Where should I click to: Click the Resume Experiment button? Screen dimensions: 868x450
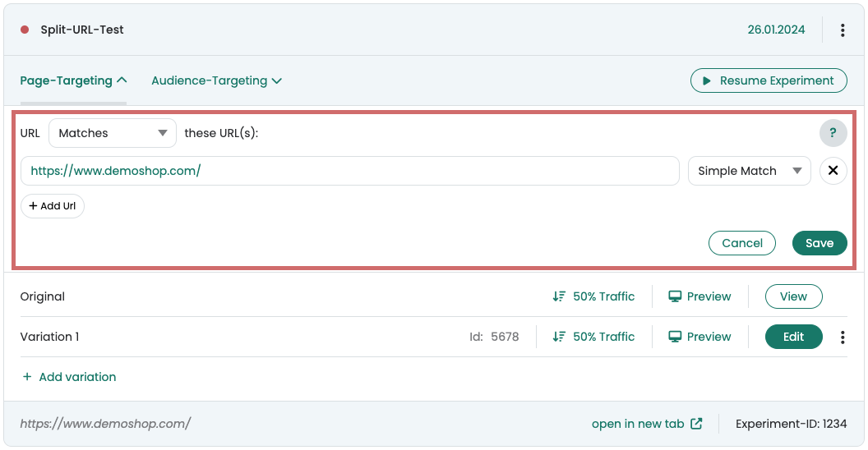(769, 80)
